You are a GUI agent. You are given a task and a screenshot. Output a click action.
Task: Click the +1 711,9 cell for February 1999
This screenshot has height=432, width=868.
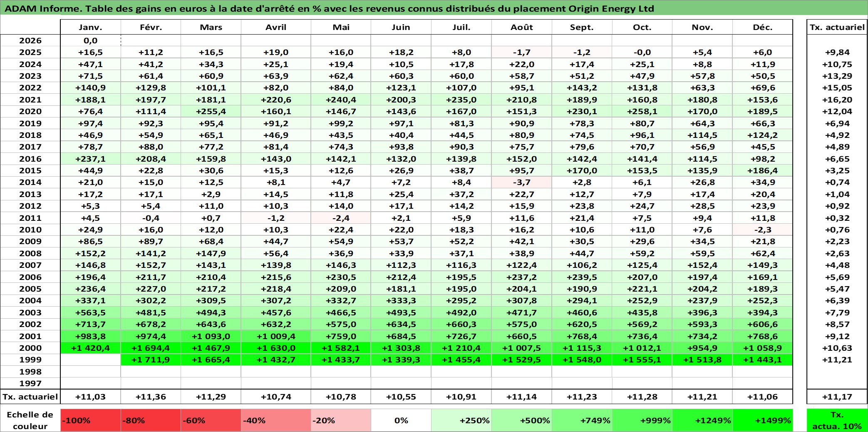151,360
